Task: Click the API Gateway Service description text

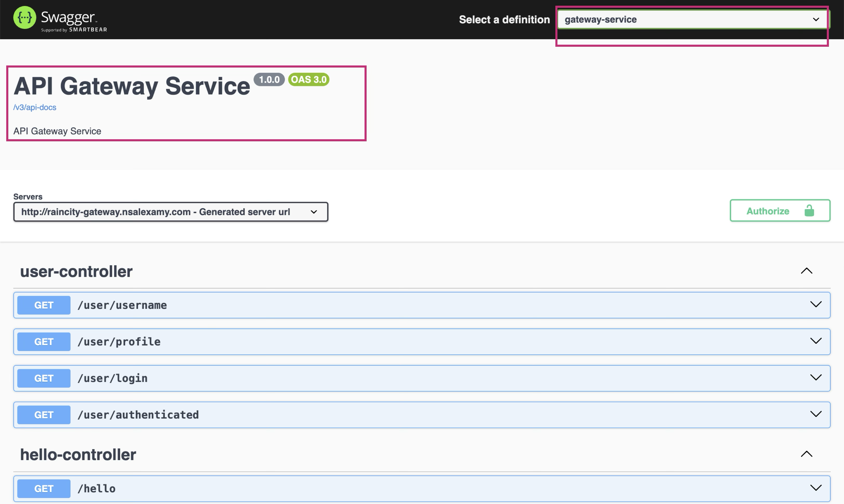Action: pyautogui.click(x=57, y=131)
